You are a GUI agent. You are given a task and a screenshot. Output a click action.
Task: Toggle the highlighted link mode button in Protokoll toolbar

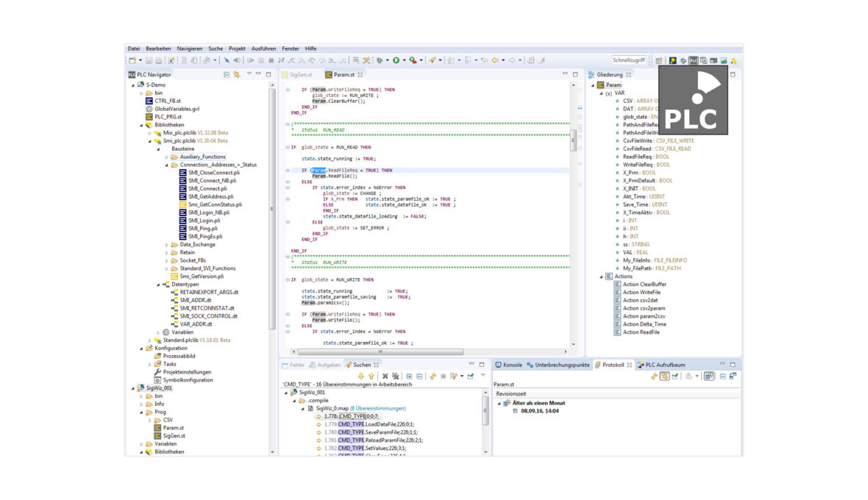click(x=664, y=376)
